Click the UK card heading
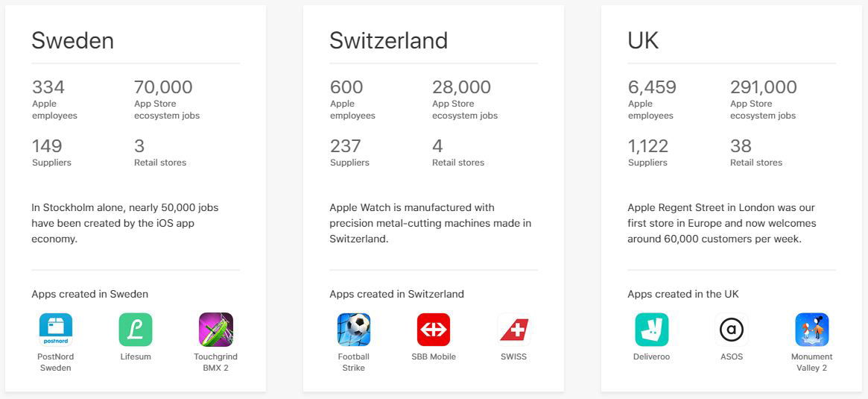The width and height of the screenshot is (868, 399). (643, 40)
